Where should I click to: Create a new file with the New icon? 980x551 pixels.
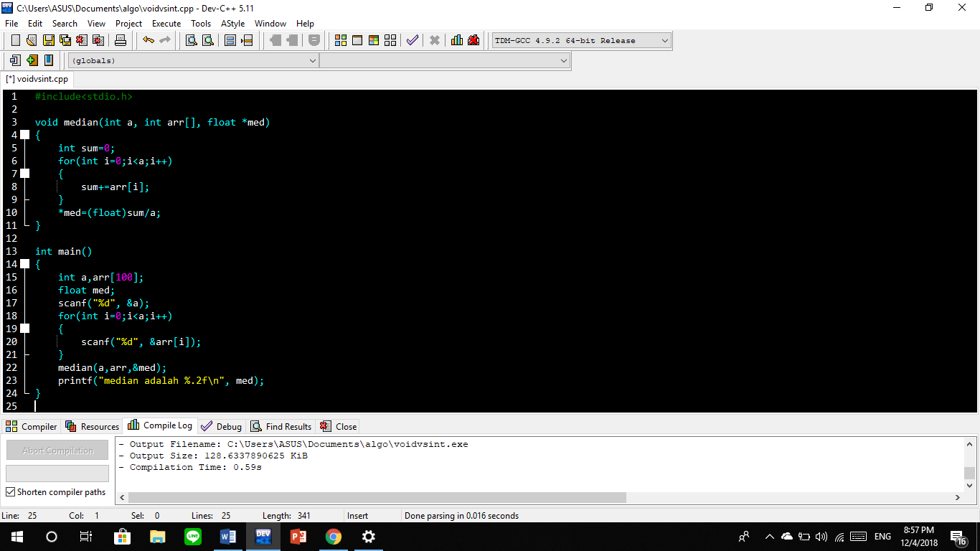tap(16, 40)
